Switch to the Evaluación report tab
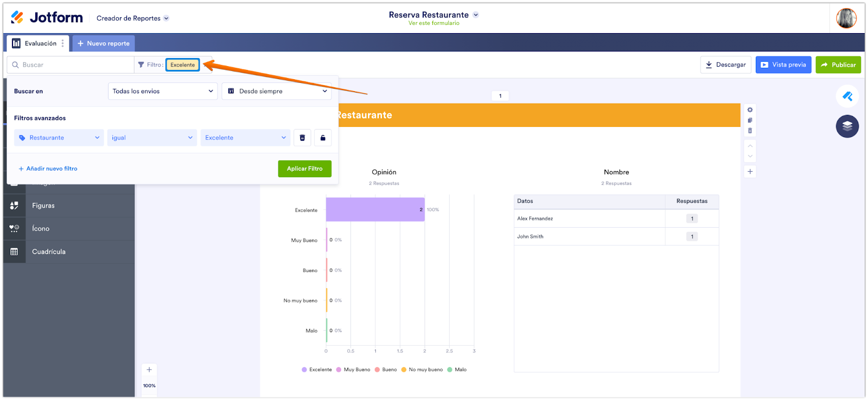The height and width of the screenshot is (400, 868). 35,43
